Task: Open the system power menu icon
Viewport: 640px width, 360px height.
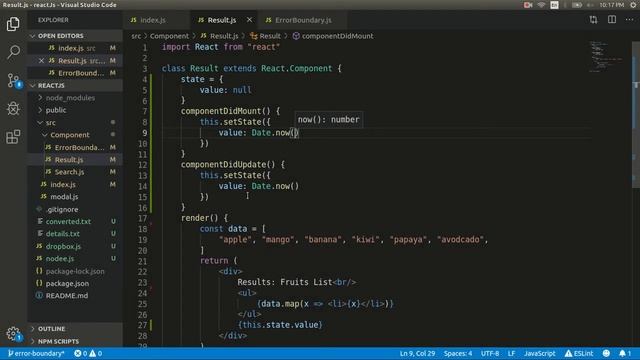Action: click(x=633, y=5)
